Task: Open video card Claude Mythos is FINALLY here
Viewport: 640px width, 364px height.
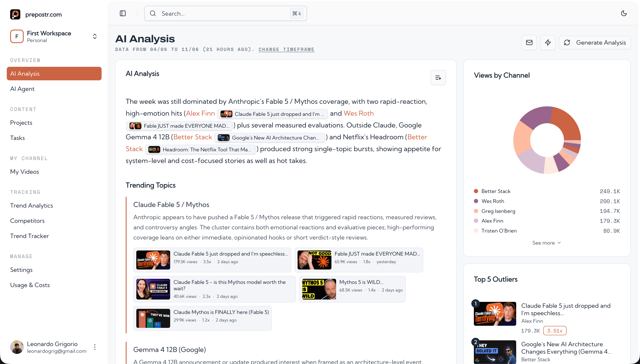Action: point(202,318)
